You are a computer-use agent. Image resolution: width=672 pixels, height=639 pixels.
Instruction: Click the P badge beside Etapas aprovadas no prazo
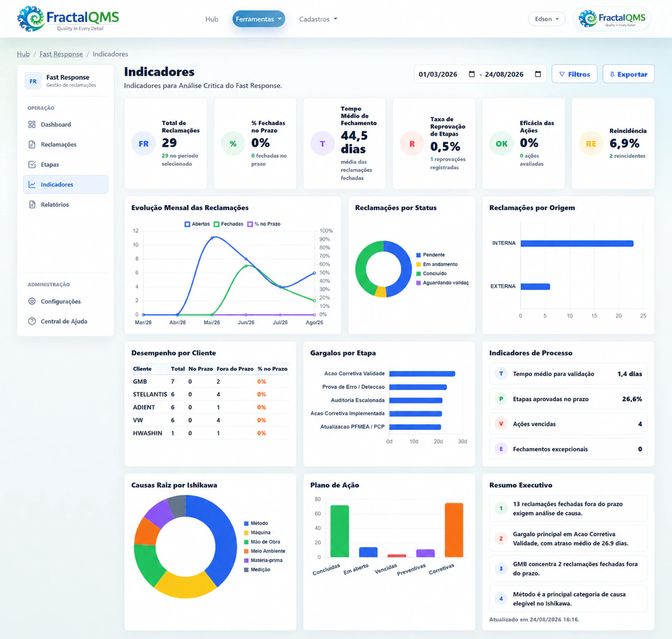(x=501, y=399)
